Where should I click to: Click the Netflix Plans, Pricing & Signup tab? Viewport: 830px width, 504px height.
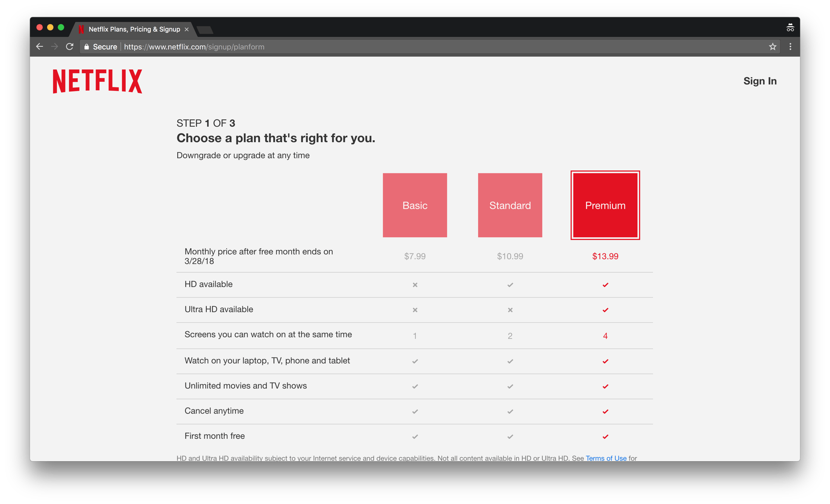pos(134,29)
